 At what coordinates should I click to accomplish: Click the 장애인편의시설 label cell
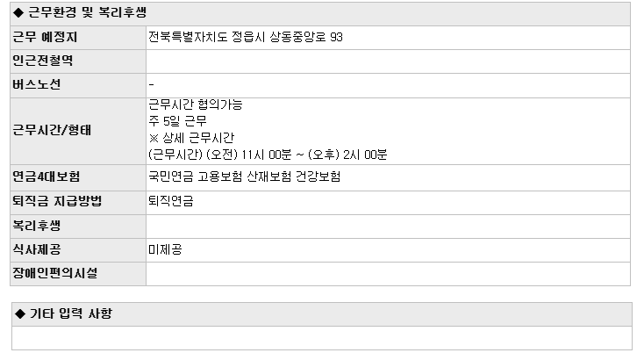(x=78, y=274)
